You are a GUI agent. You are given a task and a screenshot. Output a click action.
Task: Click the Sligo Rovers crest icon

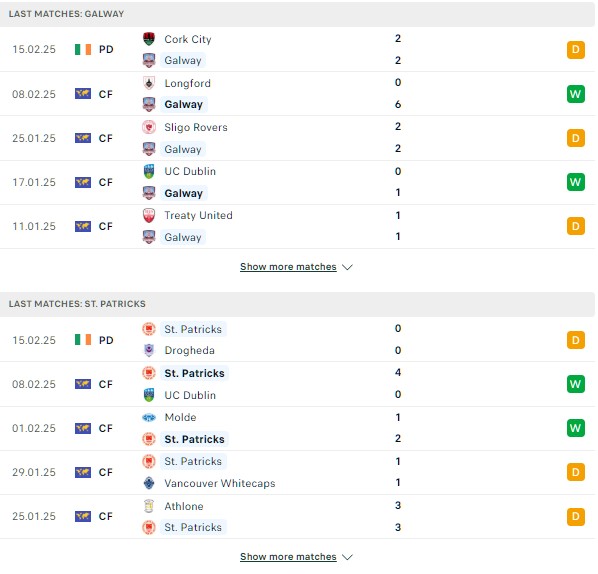click(x=149, y=127)
